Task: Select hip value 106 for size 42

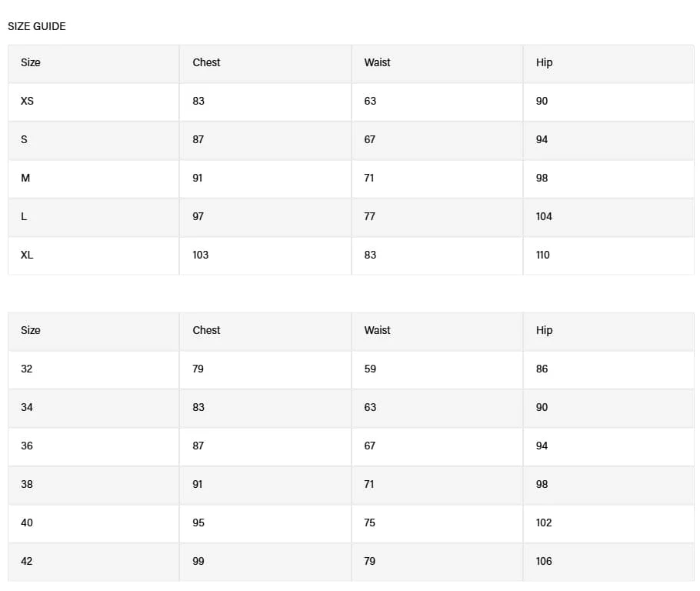Action: point(544,562)
